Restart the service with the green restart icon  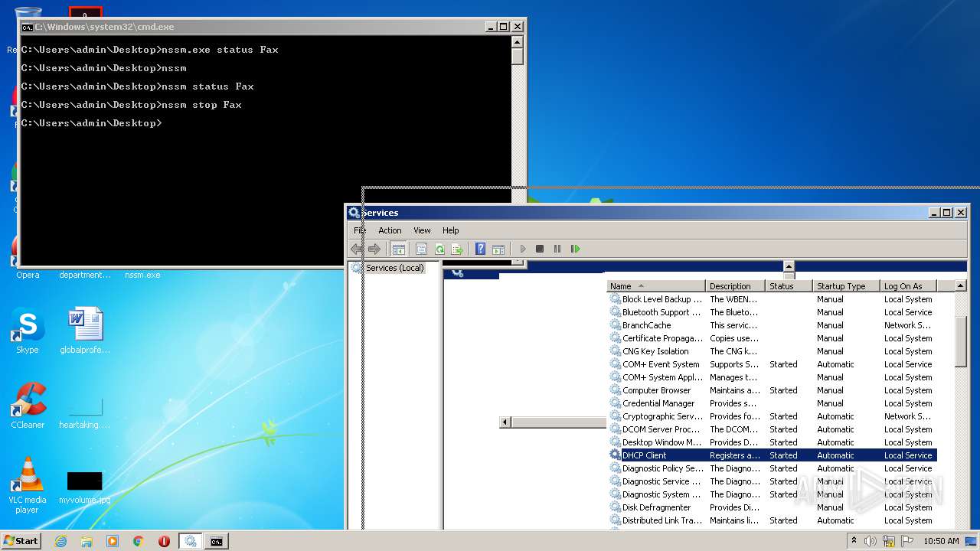[576, 249]
